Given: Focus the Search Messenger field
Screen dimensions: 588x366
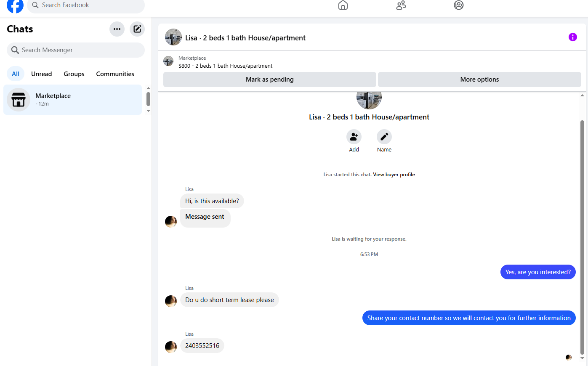Looking at the screenshot, I should [76, 50].
